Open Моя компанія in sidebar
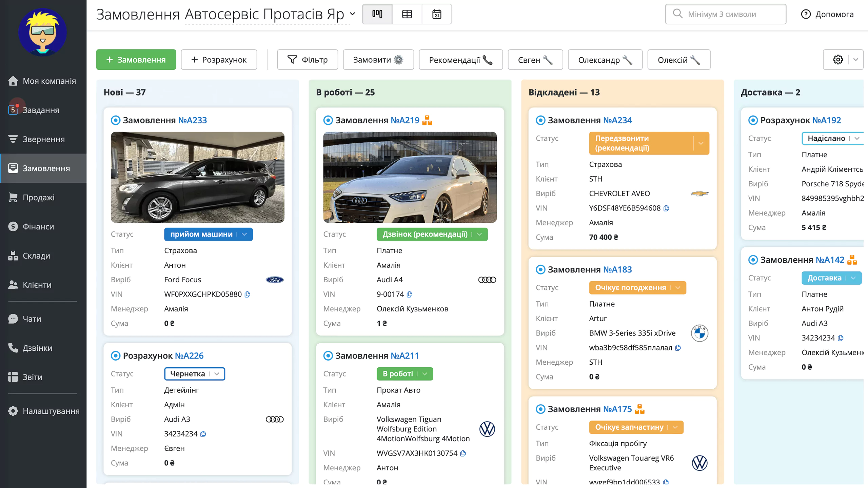868x488 pixels. coord(43,81)
